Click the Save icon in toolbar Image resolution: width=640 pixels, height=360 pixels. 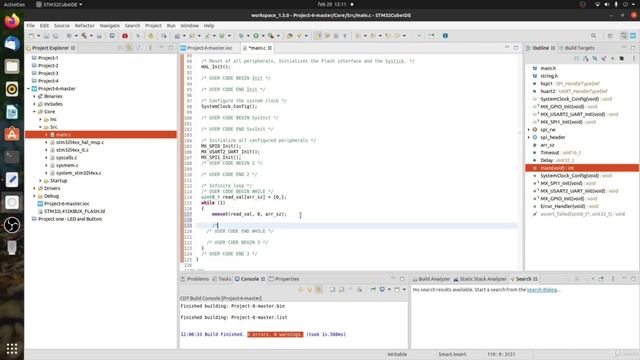pyautogui.click(x=47, y=36)
